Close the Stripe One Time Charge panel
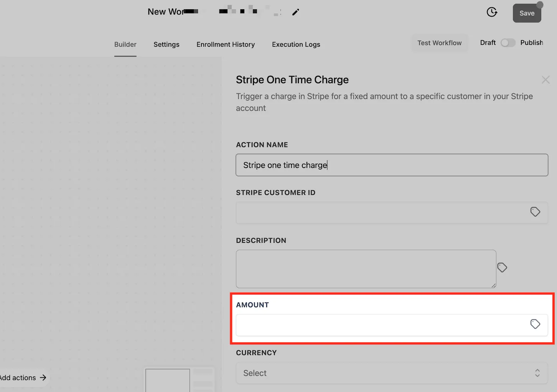The width and height of the screenshot is (557, 392). click(545, 79)
